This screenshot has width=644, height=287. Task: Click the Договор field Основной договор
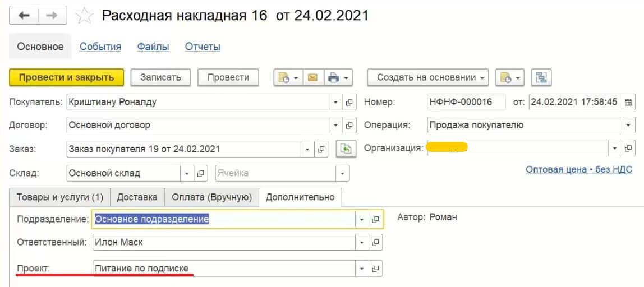click(x=198, y=125)
